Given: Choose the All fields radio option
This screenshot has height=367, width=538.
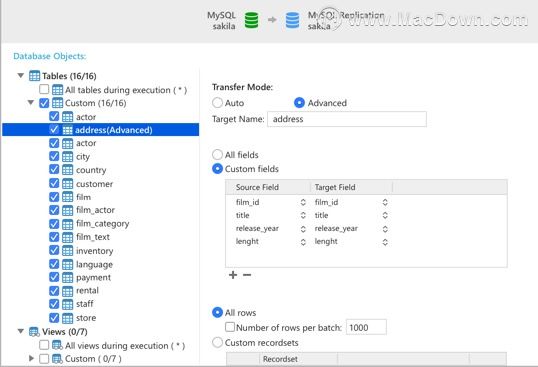Looking at the screenshot, I should click(x=218, y=155).
